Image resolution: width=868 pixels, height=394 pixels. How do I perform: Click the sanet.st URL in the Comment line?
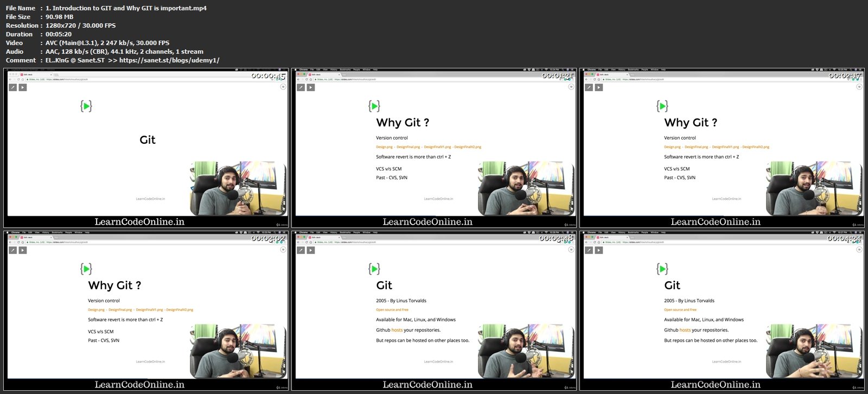[x=169, y=60]
